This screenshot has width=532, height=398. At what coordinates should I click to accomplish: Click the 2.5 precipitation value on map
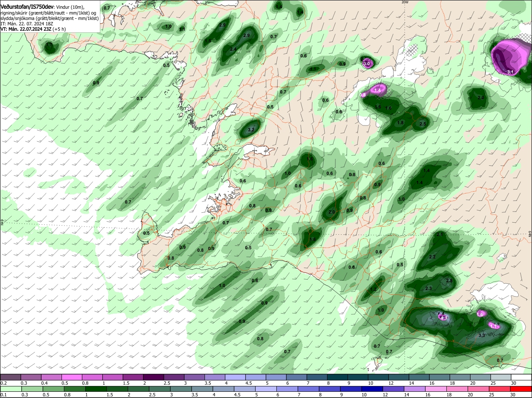423,124
